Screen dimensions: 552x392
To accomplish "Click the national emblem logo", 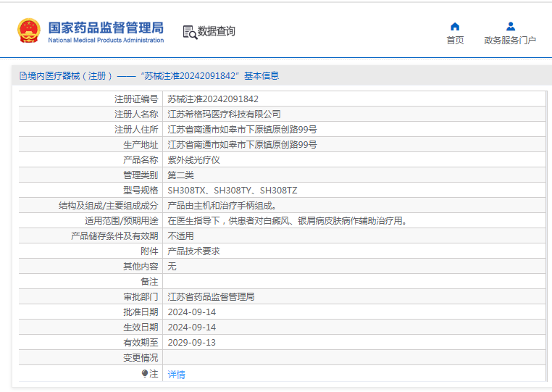I will click(x=29, y=30).
